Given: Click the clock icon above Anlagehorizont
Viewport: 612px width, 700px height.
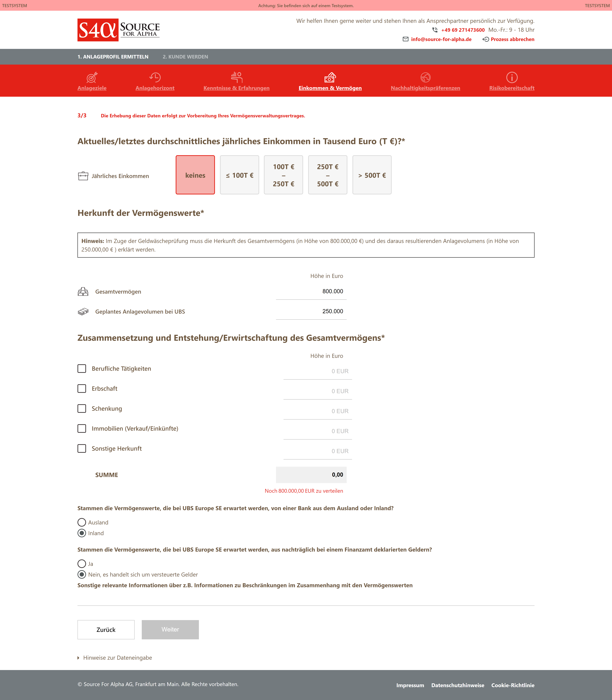Looking at the screenshot, I should tap(155, 77).
